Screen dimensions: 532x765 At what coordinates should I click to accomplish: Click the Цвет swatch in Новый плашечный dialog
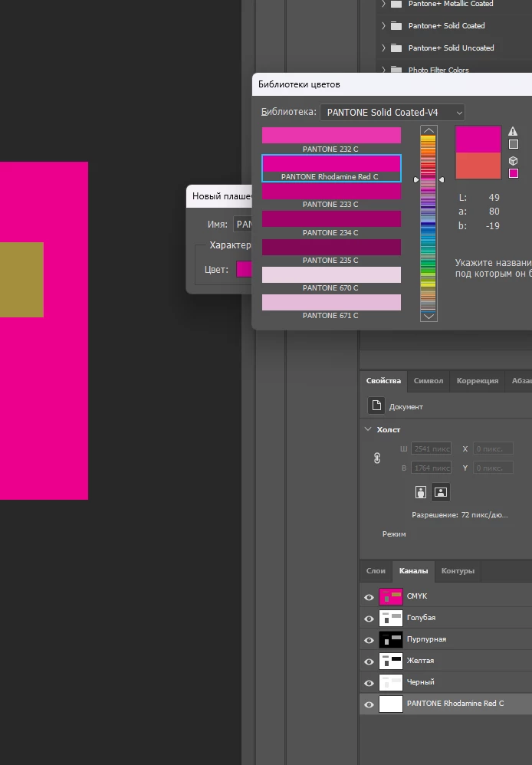point(244,269)
